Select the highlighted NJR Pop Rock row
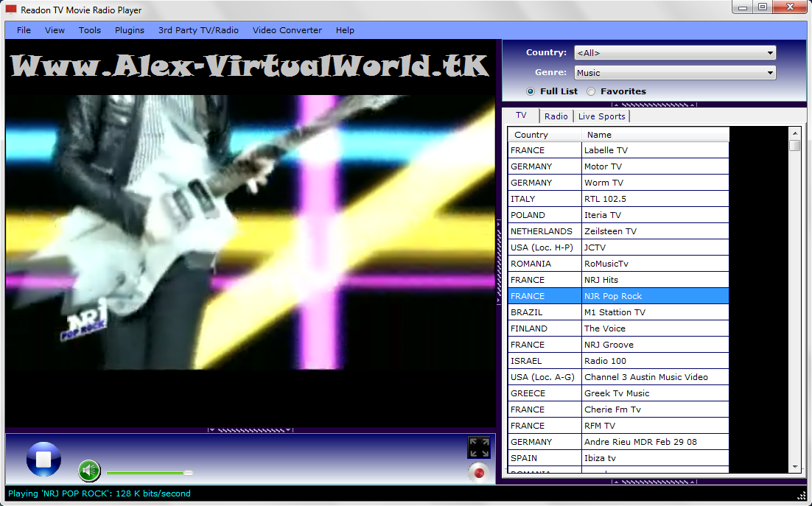The width and height of the screenshot is (812, 506). point(618,296)
